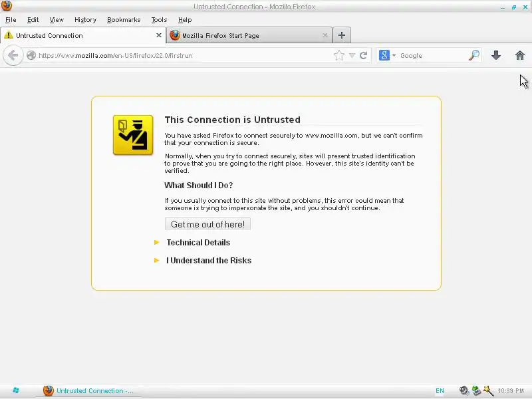
Task: Open the File menu
Action: (x=11, y=20)
